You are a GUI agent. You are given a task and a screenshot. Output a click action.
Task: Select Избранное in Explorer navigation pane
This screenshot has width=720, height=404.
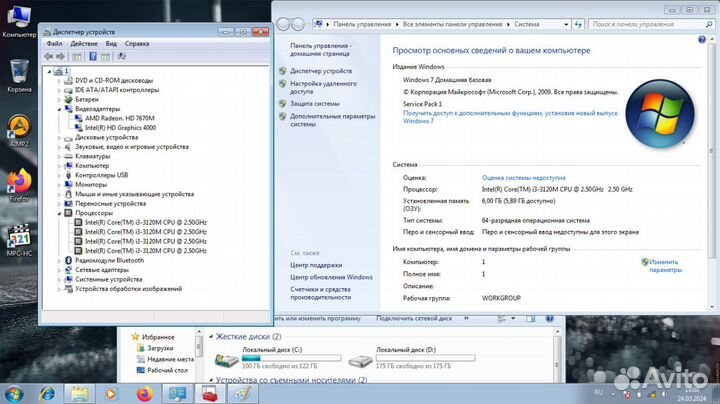coord(158,337)
